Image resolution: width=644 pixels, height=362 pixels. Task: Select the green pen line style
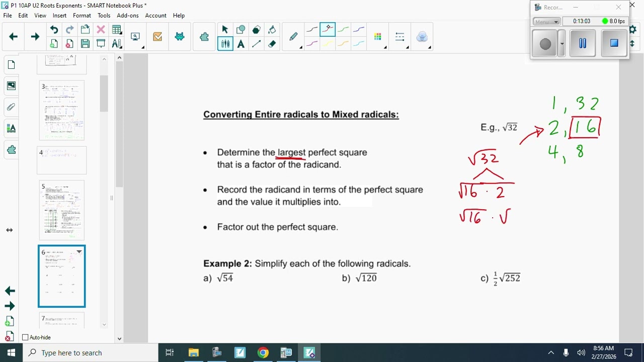click(343, 30)
